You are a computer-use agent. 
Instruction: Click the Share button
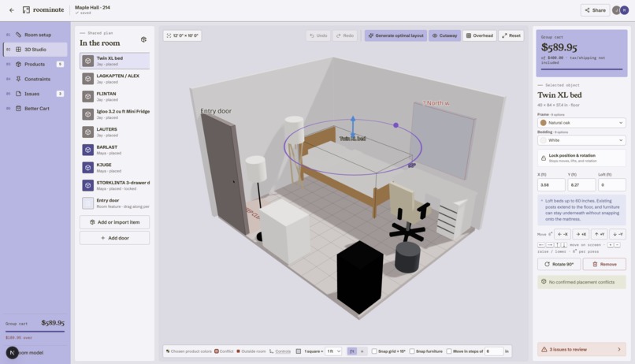(596, 10)
